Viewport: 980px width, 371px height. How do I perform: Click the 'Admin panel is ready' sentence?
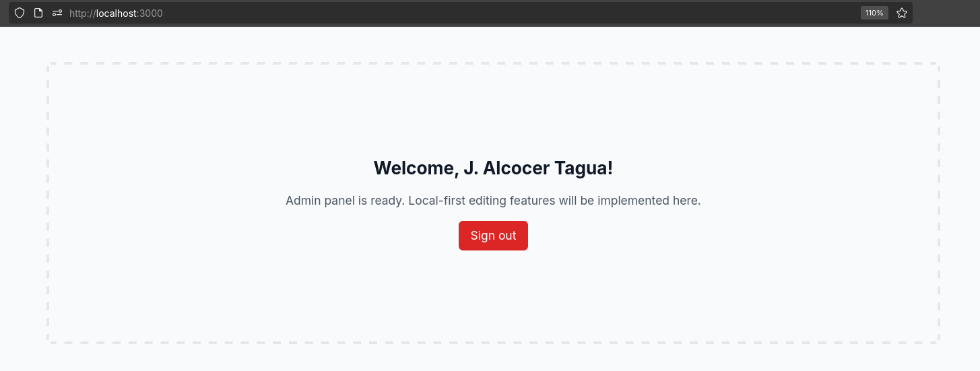point(346,201)
